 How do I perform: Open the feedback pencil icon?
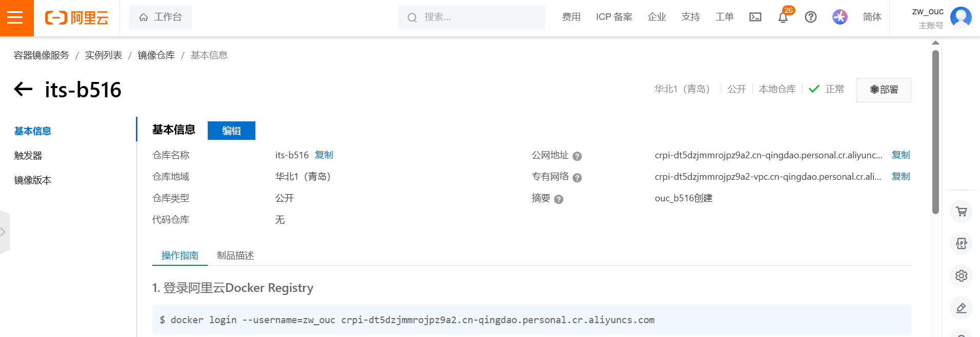962,308
